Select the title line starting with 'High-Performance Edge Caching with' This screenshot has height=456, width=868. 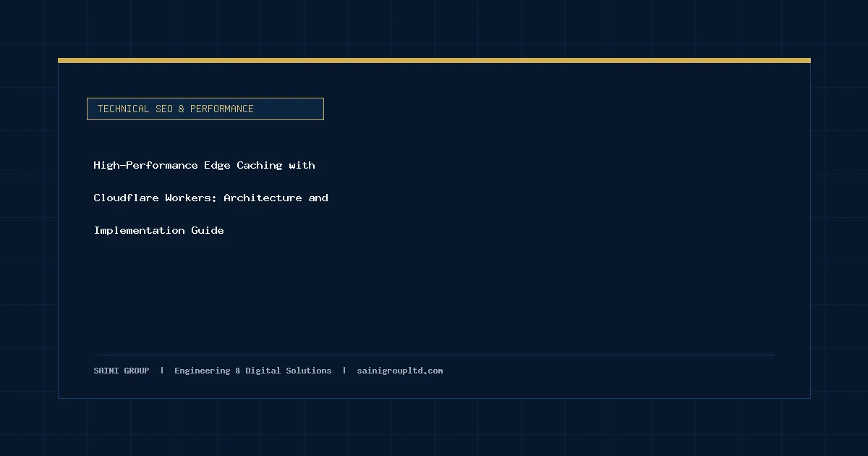pos(205,165)
